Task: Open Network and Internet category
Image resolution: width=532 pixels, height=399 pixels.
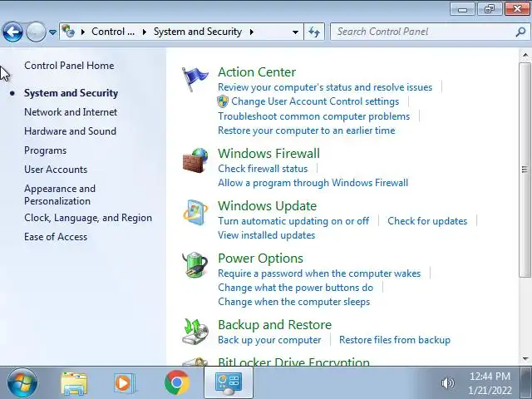Action: pyautogui.click(x=71, y=112)
